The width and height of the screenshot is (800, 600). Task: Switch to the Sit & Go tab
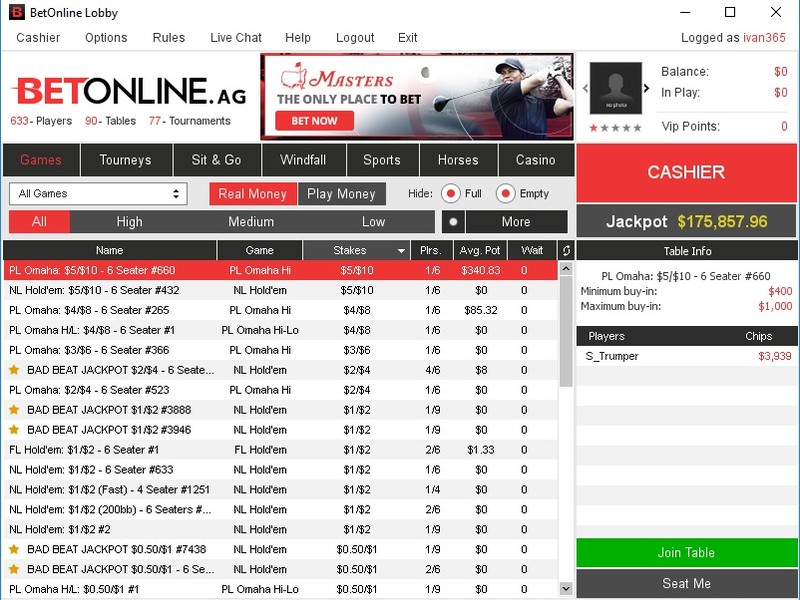coord(216,160)
